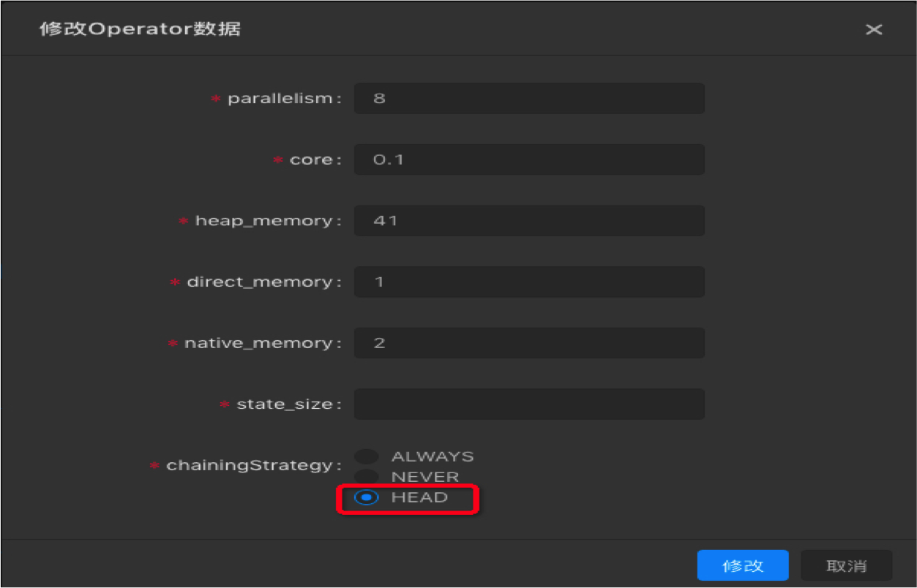917x588 pixels.
Task: Click the core field label
Action: pyautogui.click(x=311, y=160)
